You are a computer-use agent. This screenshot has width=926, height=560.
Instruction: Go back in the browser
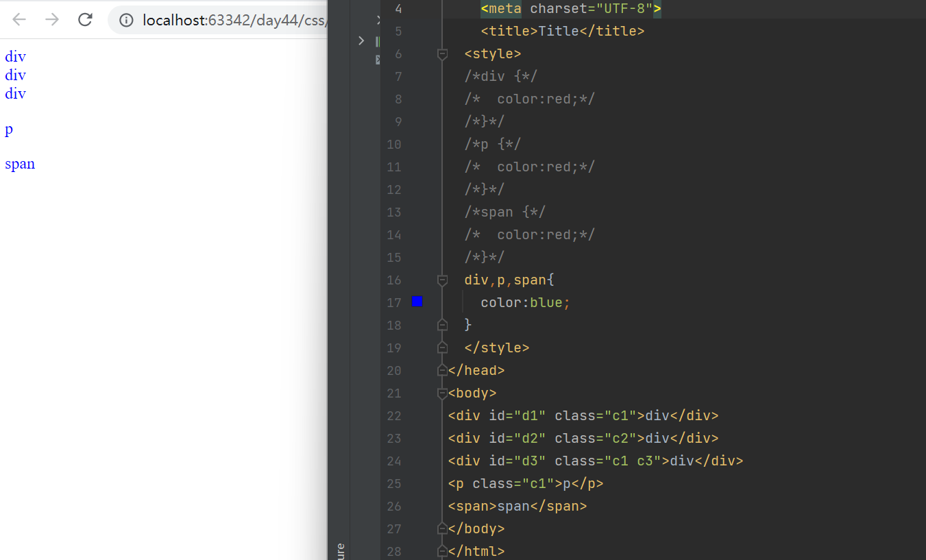[19, 19]
